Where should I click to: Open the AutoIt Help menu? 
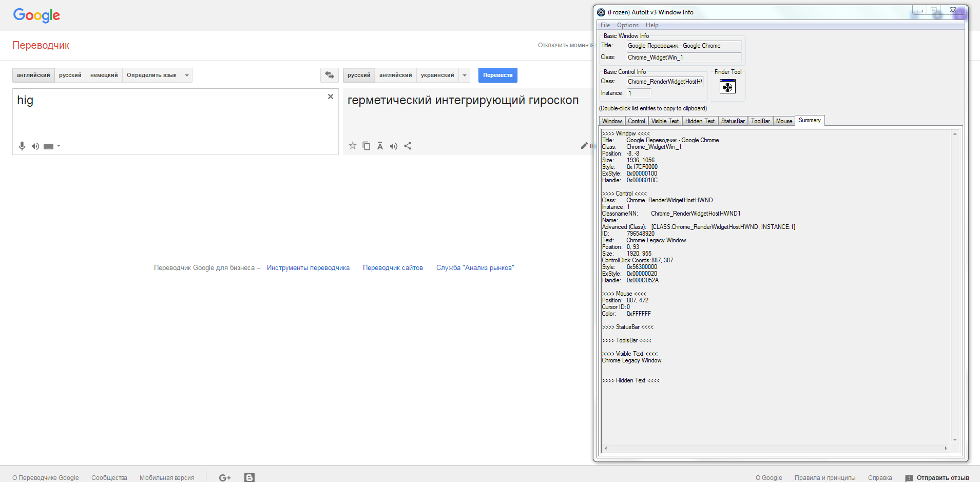tap(652, 25)
